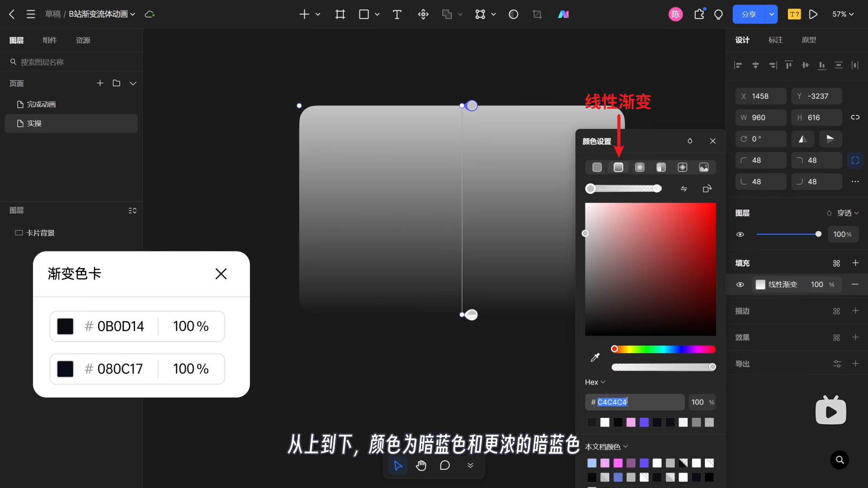This screenshot has width=868, height=488.
Task: Add a new stroke with the 描边 plus button
Action: (x=855, y=311)
